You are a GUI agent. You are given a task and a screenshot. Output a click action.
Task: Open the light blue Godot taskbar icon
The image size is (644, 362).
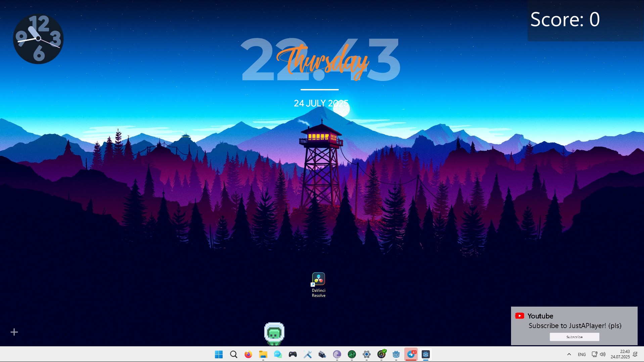[x=396, y=354]
